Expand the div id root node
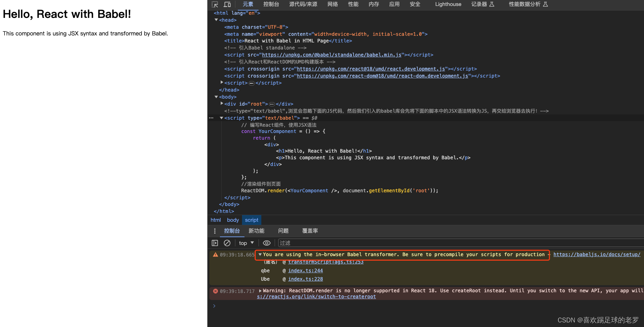This screenshot has width=644, height=327. click(222, 104)
